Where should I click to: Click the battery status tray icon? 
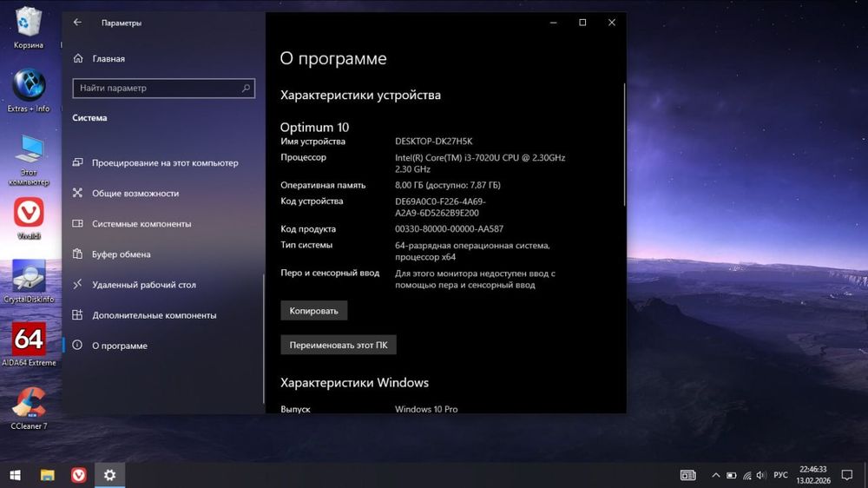point(731,475)
